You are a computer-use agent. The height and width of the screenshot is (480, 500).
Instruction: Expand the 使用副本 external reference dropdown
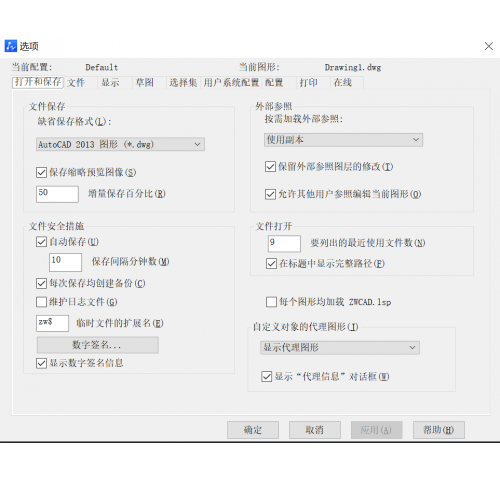pyautogui.click(x=343, y=140)
